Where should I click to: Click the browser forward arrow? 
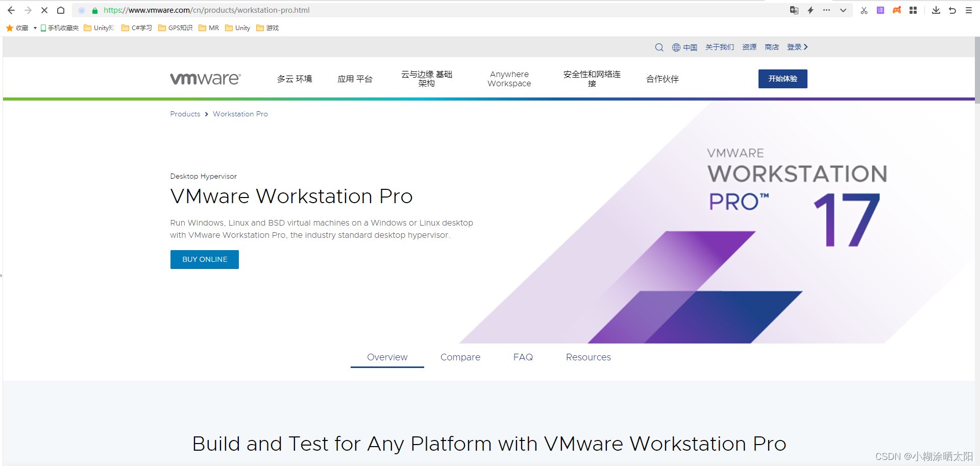pyautogui.click(x=28, y=10)
